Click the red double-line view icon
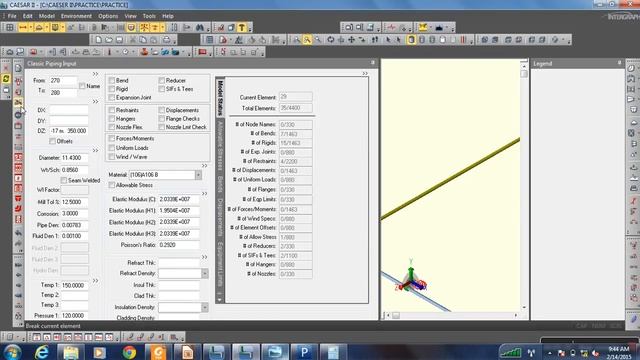 [x=463, y=40]
